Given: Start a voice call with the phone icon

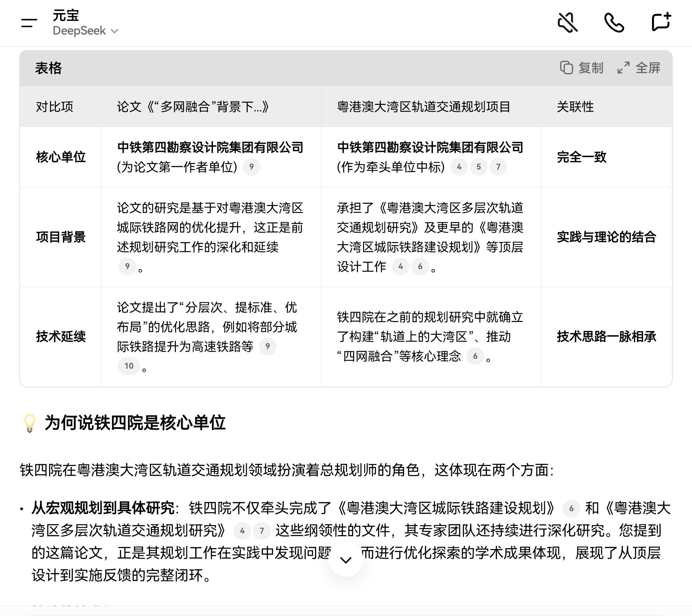Looking at the screenshot, I should click(x=615, y=23).
